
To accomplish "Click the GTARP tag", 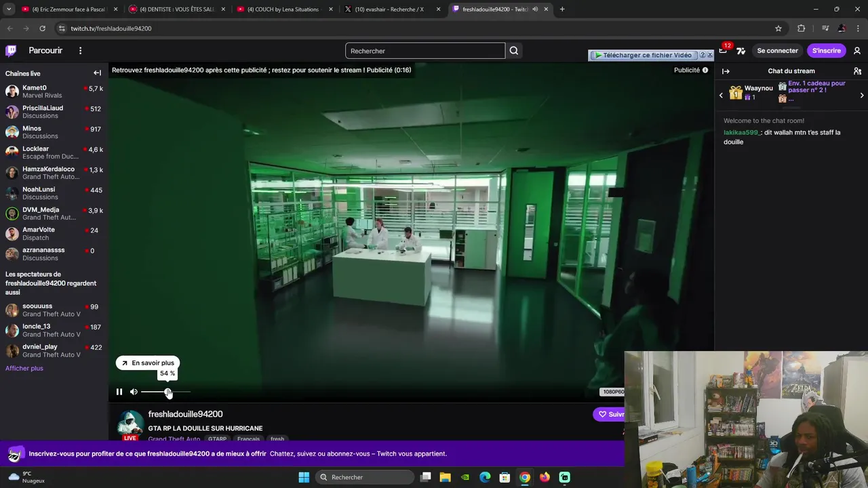I will [217, 439].
